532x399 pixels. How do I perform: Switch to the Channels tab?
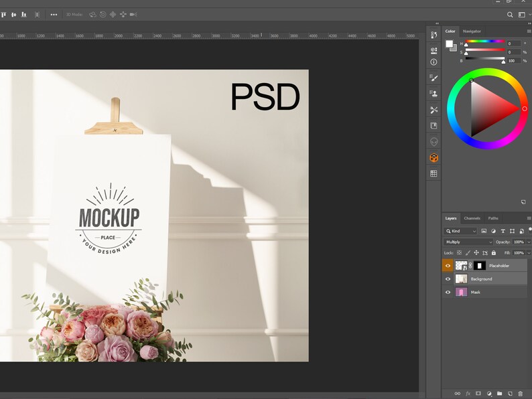click(472, 218)
